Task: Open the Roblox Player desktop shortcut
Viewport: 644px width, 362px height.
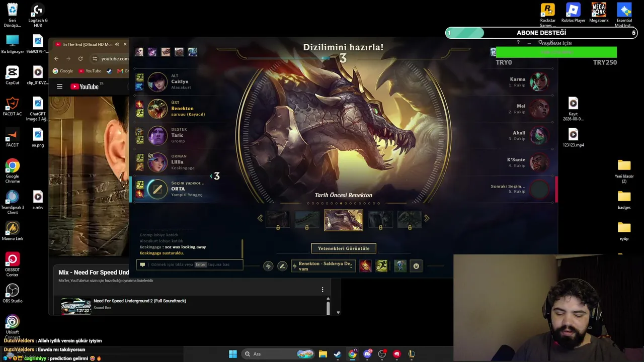Action: point(573,13)
